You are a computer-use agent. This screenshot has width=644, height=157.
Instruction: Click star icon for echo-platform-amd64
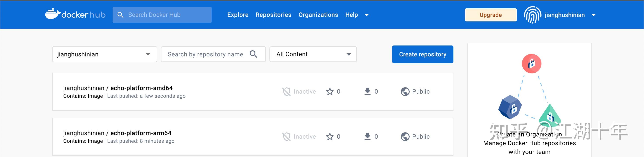pyautogui.click(x=330, y=92)
